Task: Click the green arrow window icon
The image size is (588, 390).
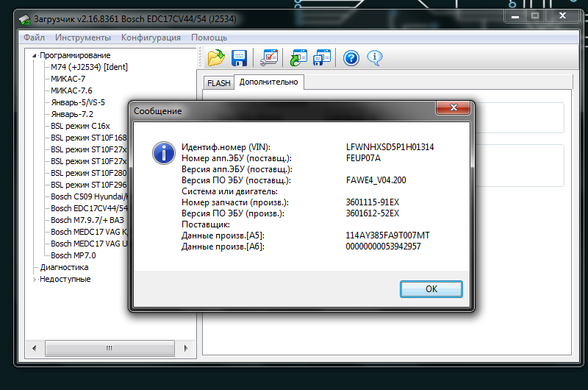Action: click(x=298, y=57)
